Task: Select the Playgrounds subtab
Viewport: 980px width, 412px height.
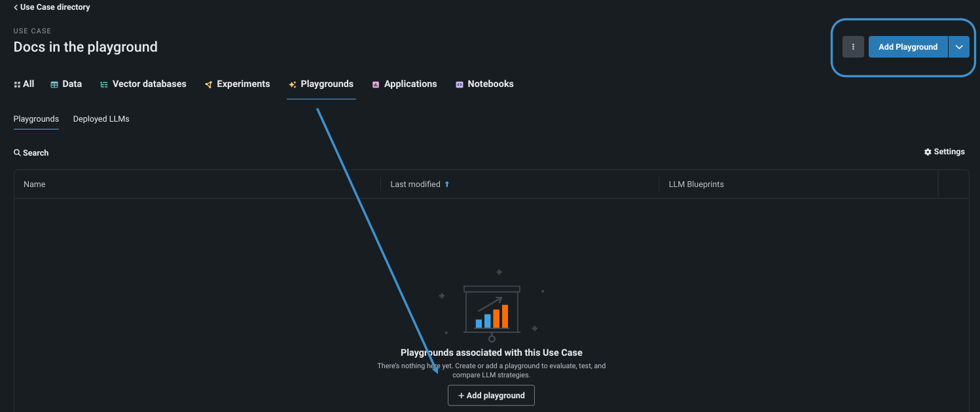Action: [x=36, y=119]
